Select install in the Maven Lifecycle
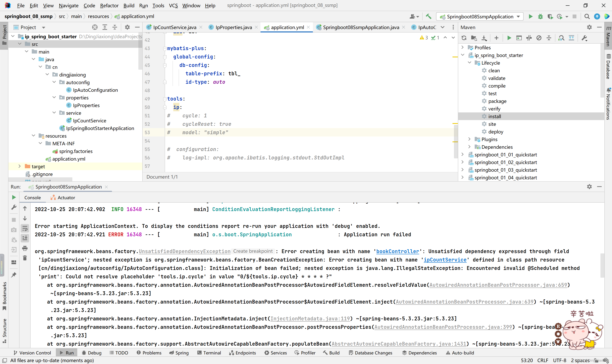612x364 pixels. (x=494, y=116)
